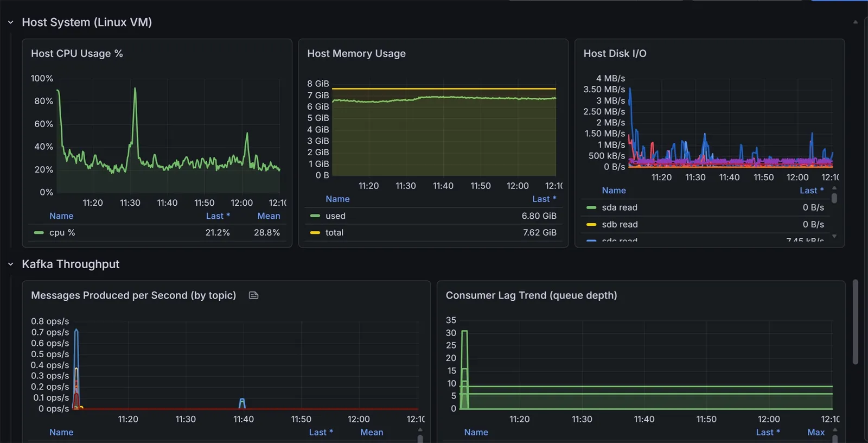This screenshot has height=443, width=868.
Task: Sort Host CPU legend by Last *
Action: (218, 216)
